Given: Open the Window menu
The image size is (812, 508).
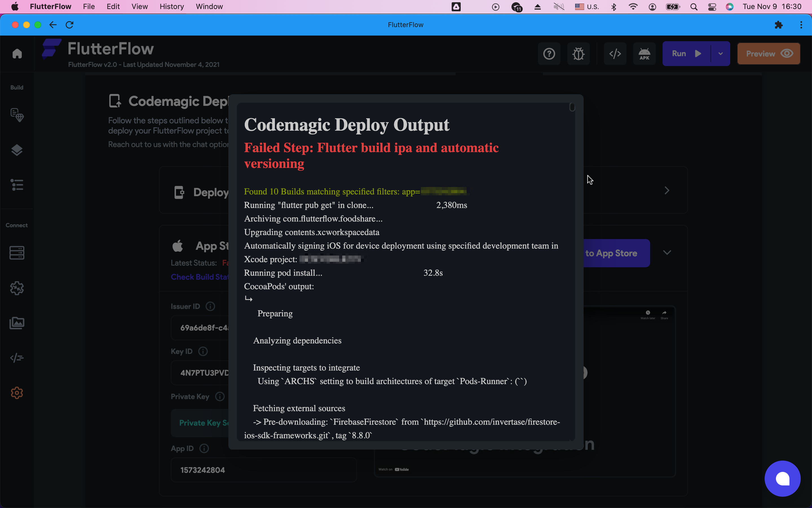Looking at the screenshot, I should (x=209, y=7).
